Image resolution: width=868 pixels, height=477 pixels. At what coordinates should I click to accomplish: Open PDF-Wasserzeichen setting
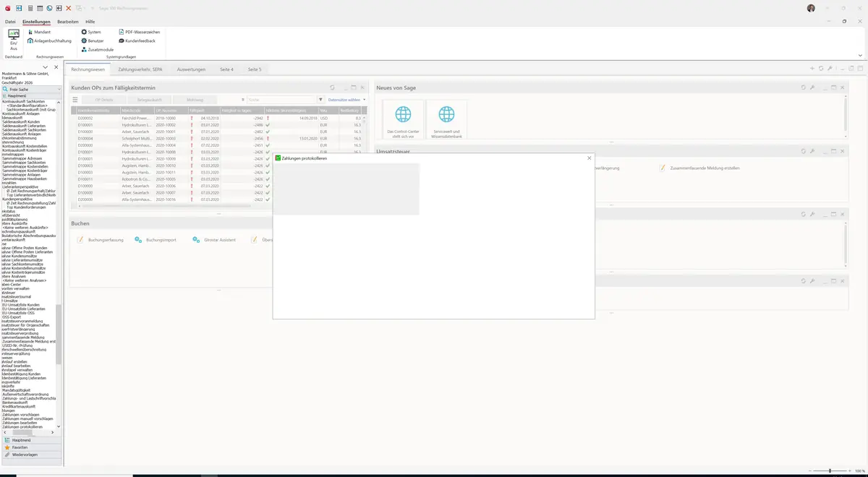[139, 33]
